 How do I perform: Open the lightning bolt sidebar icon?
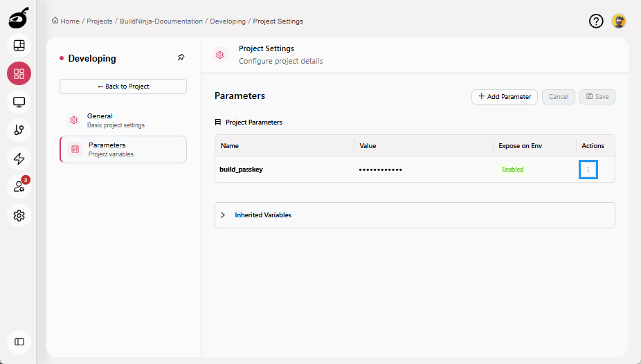[x=19, y=158]
